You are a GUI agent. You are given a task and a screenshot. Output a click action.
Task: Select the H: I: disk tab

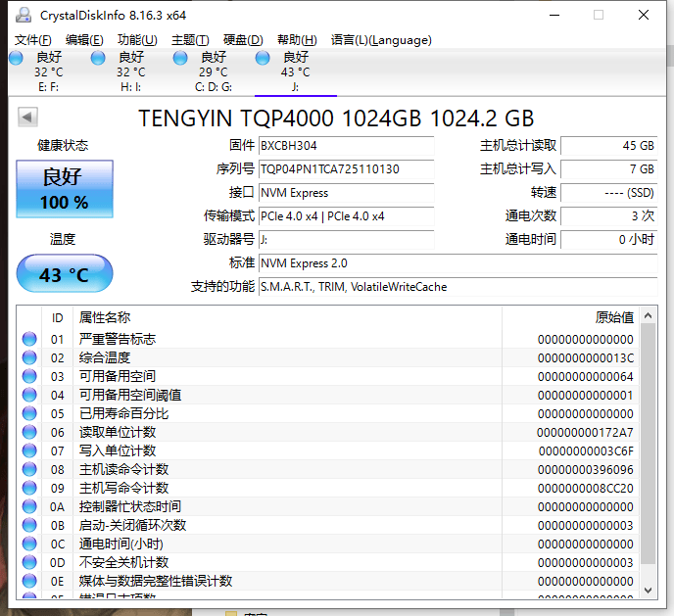130,72
